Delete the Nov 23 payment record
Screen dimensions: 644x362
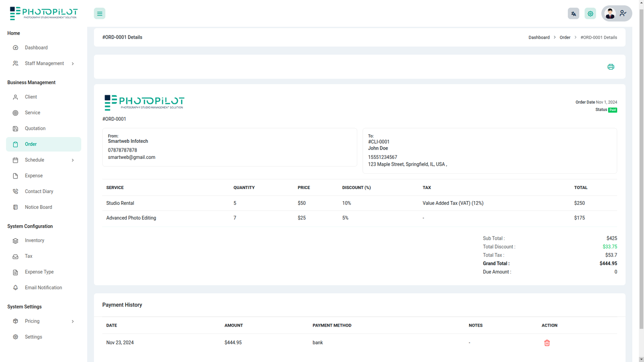pyautogui.click(x=547, y=343)
